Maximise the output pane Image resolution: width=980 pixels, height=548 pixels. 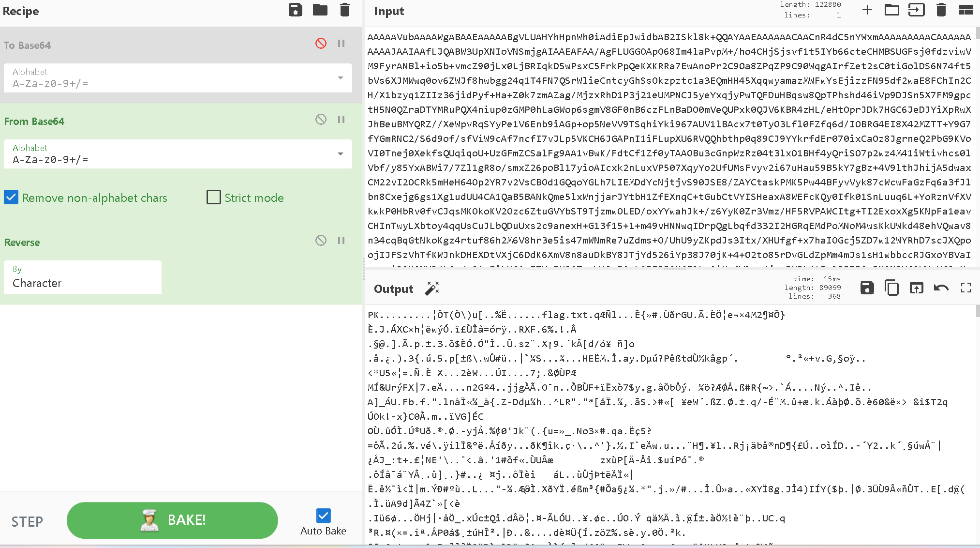[x=965, y=288]
